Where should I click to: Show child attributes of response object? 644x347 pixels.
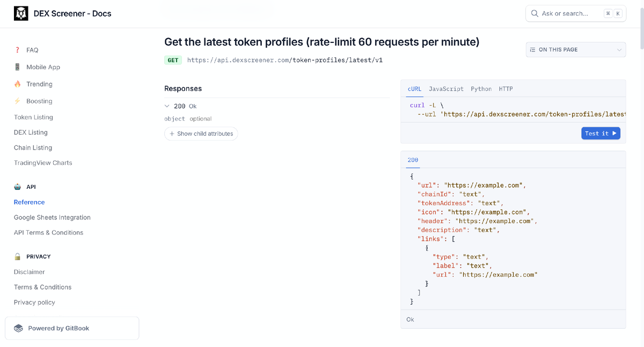point(201,134)
